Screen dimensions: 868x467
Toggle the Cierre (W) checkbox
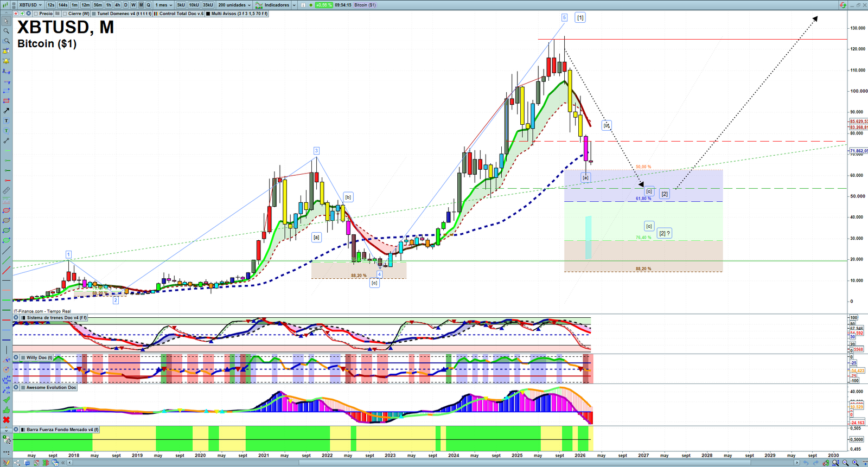pyautogui.click(x=65, y=14)
